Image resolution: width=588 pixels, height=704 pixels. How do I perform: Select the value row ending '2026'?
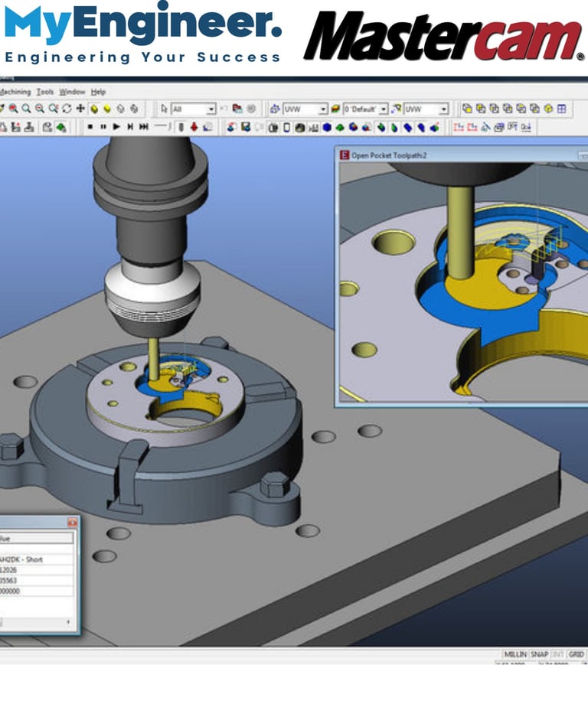point(36,570)
